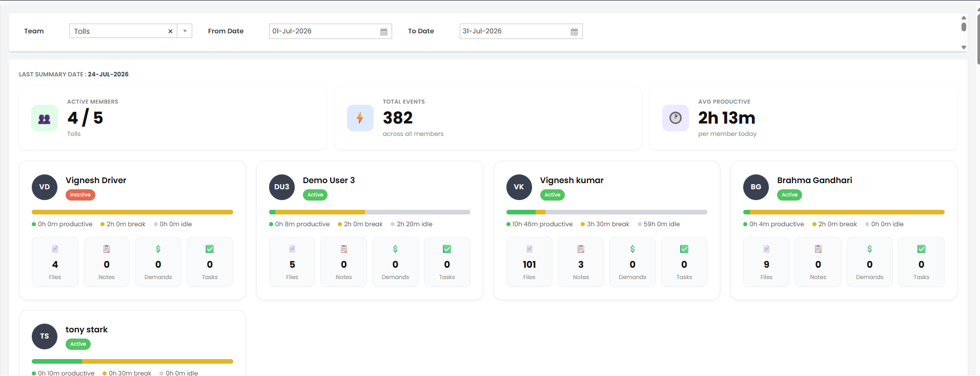Click the Active badge on tony stark
Image resolution: width=980 pixels, height=376 pixels.
click(78, 344)
